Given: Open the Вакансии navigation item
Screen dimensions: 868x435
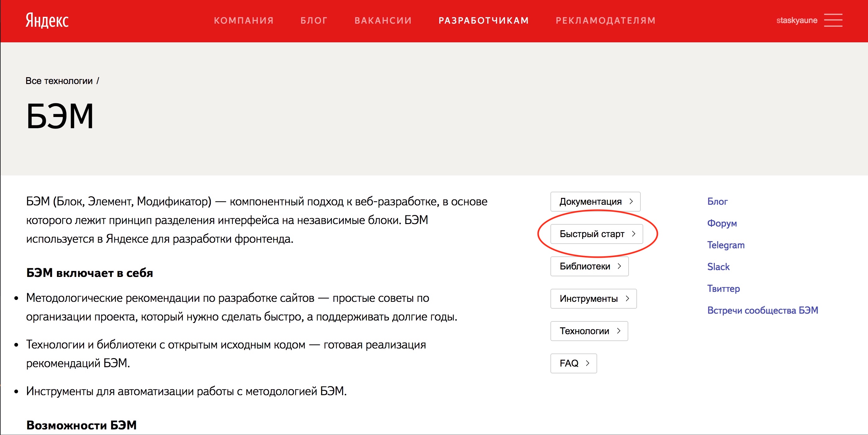Looking at the screenshot, I should click(383, 21).
